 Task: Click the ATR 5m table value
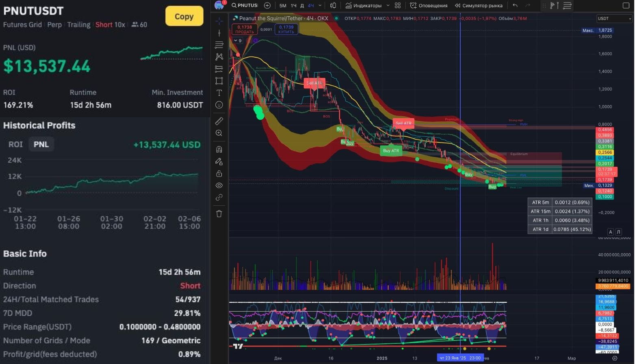(x=572, y=202)
